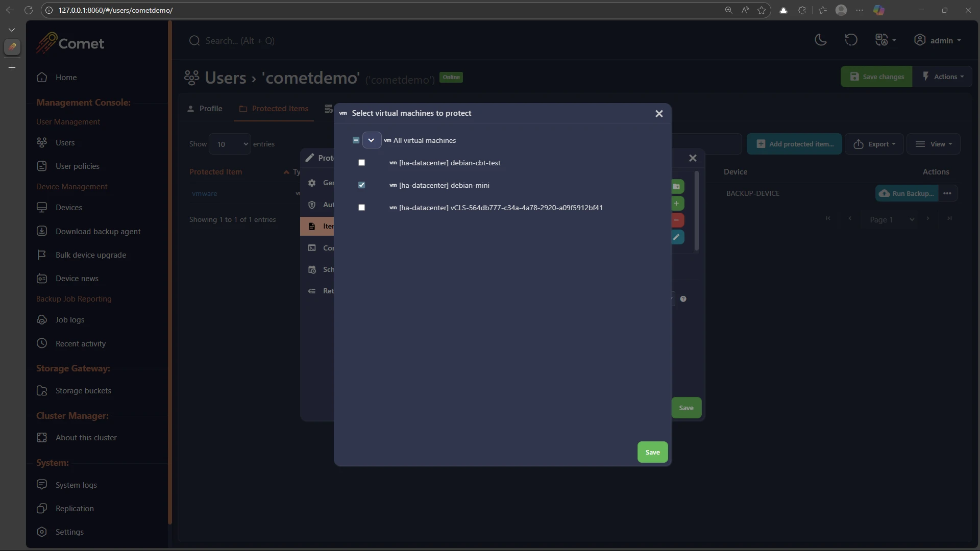
Task: Collapse the All virtual machines tree node
Action: click(371, 140)
